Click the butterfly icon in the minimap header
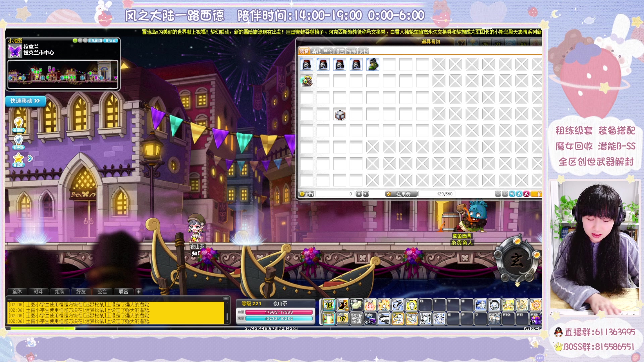The height and width of the screenshot is (362, 644). coord(14,51)
